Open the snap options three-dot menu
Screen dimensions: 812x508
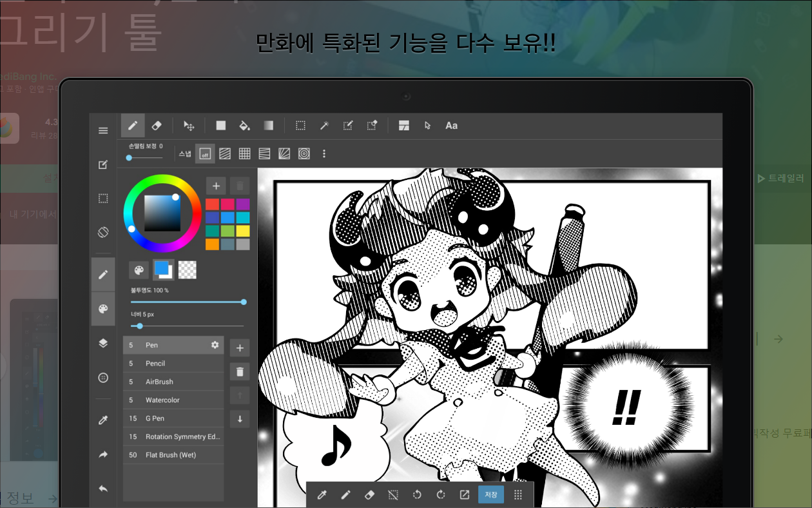pyautogui.click(x=324, y=153)
